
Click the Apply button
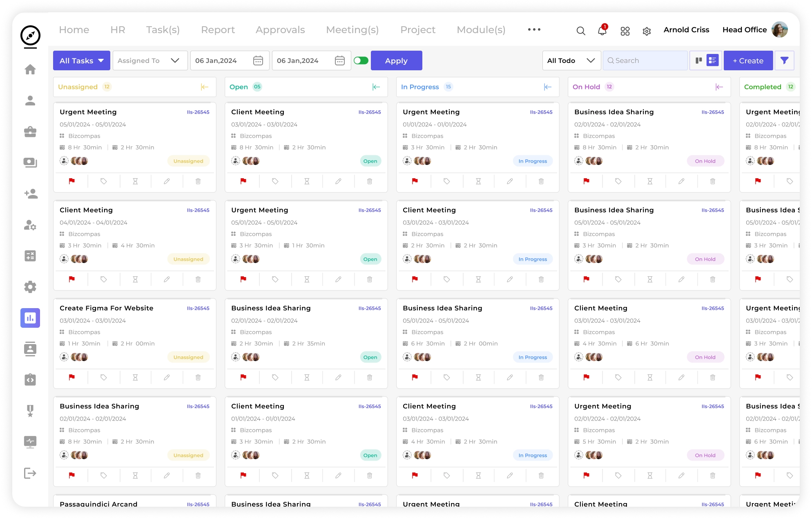pos(396,60)
